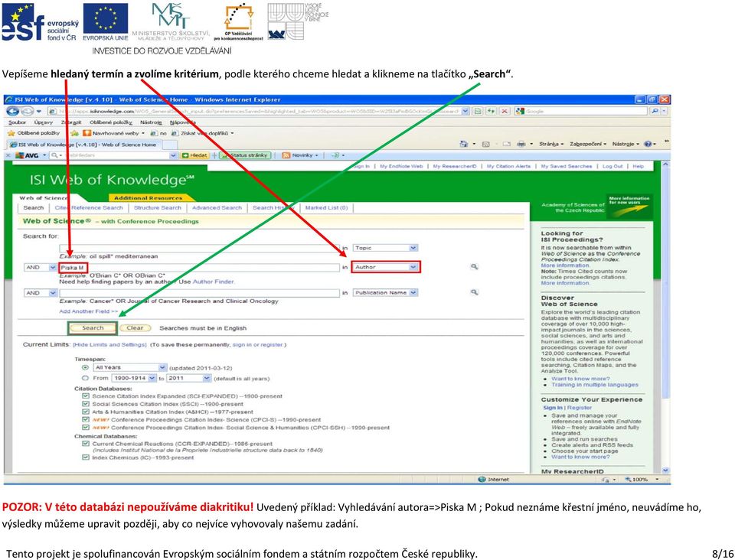Open the Oblíbené položky menu
The image size is (735, 560).
(110, 122)
